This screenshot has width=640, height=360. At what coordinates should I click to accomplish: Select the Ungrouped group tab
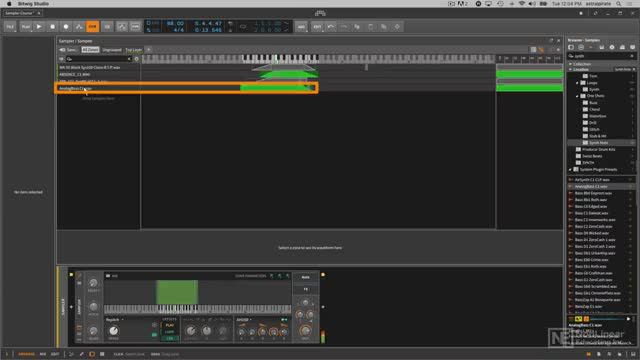pyautogui.click(x=112, y=50)
